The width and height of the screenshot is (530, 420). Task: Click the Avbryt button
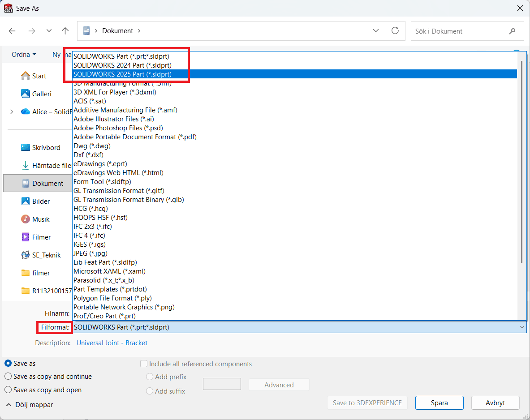(495, 403)
